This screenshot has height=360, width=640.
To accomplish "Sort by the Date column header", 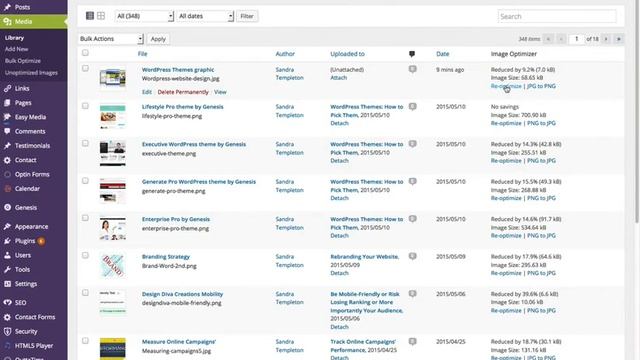I will tap(442, 54).
